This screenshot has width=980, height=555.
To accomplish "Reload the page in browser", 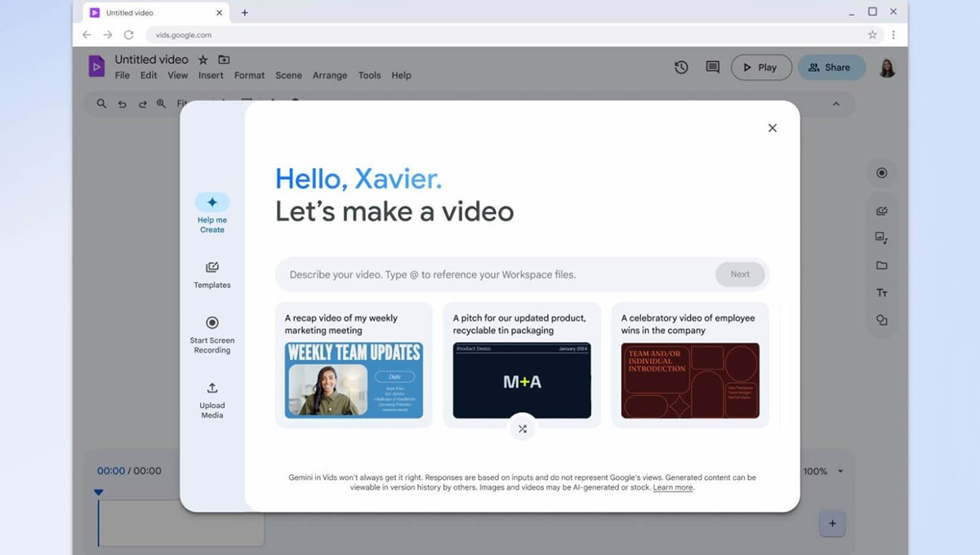I will (x=128, y=35).
